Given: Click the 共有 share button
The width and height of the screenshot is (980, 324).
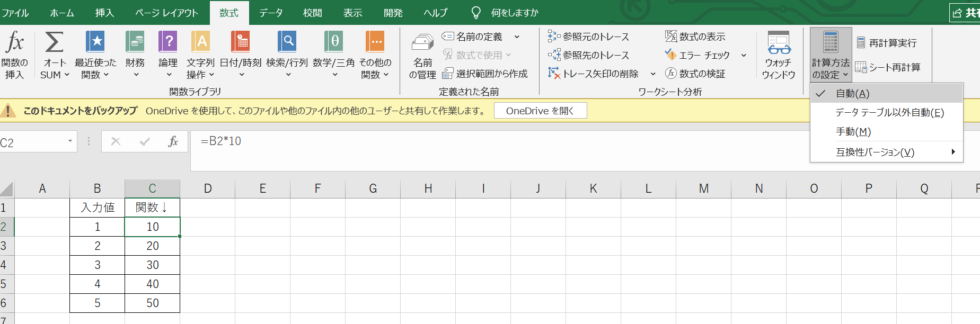Looking at the screenshot, I should (966, 13).
